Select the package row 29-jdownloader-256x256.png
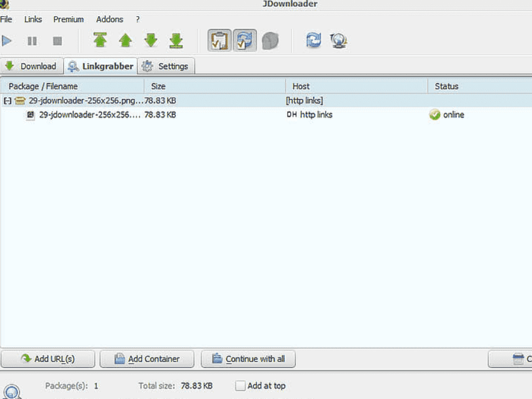532x399 pixels. point(266,101)
